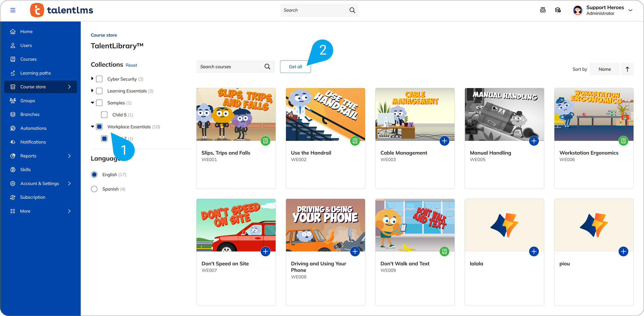Select Spanish language radio button
644x316 pixels.
click(94, 189)
